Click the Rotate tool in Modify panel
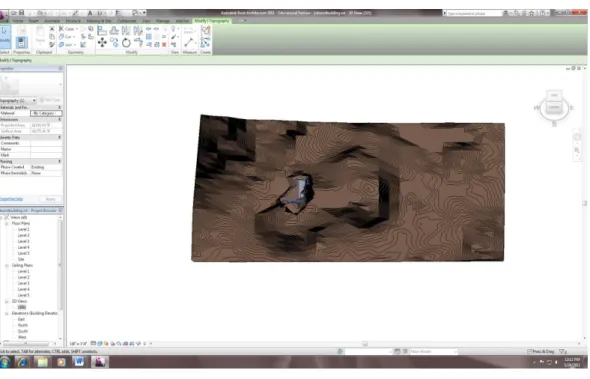This screenshot has height=379, width=590. pos(126,43)
